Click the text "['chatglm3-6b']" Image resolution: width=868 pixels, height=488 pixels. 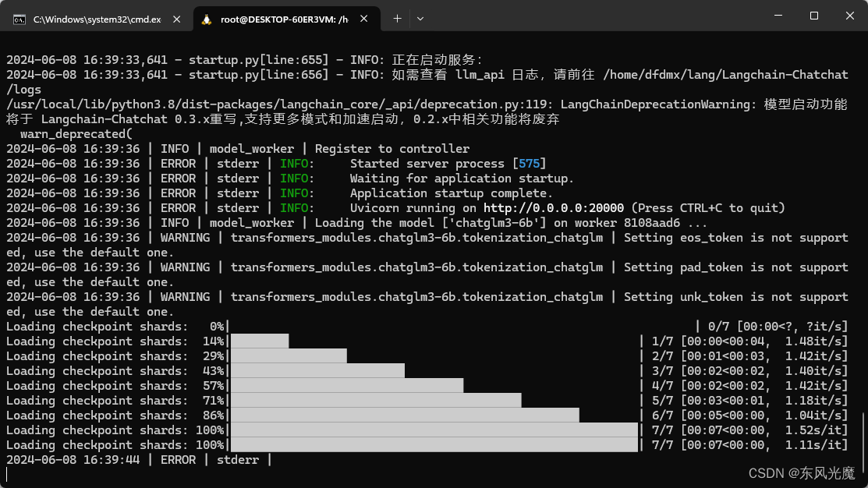pos(494,223)
